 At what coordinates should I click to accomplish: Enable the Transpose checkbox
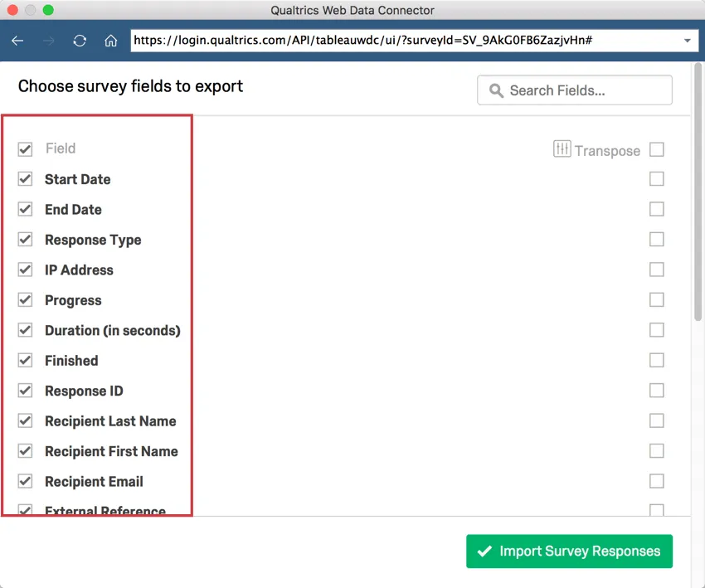pos(656,150)
